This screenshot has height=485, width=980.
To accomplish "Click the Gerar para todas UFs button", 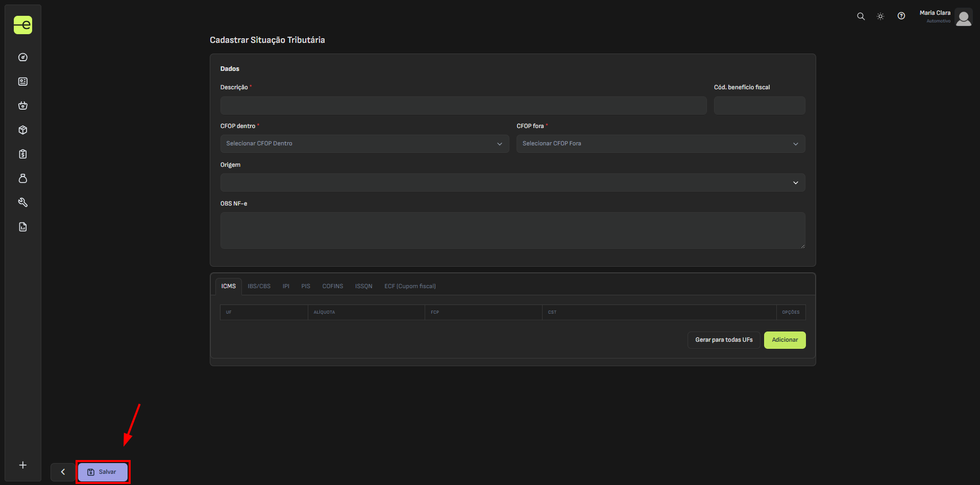I will tap(724, 340).
